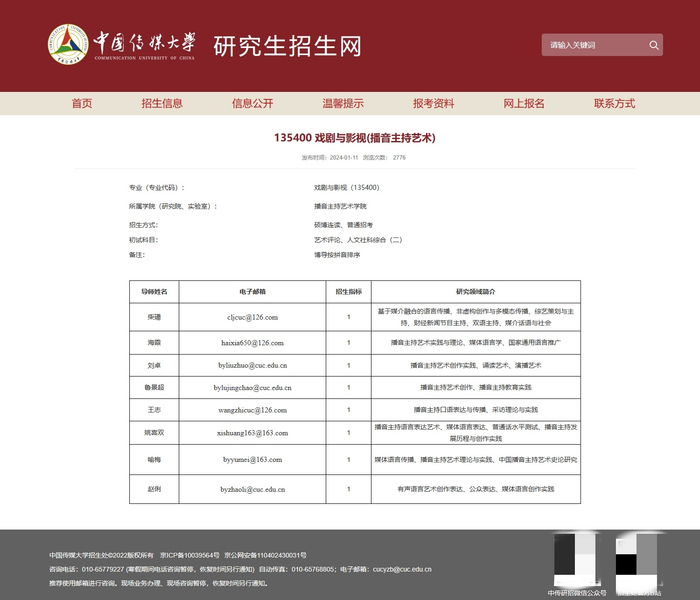Focus the keyword search input field
Screen dimensions: 700x600
[x=595, y=45]
